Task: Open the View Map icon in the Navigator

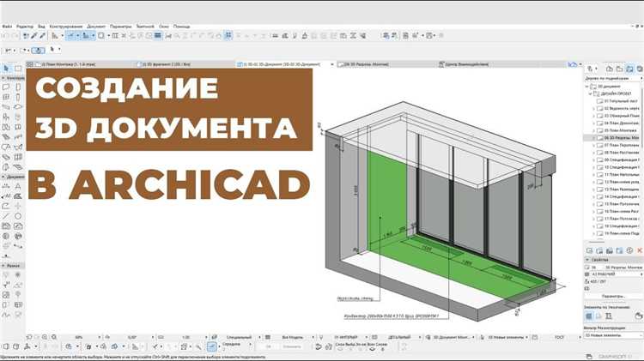Action: [619, 69]
